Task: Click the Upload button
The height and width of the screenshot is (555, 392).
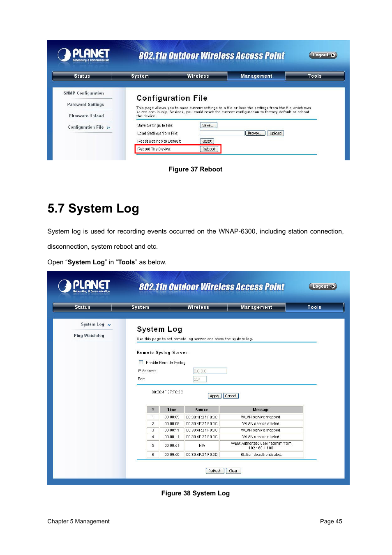Action: point(275,133)
